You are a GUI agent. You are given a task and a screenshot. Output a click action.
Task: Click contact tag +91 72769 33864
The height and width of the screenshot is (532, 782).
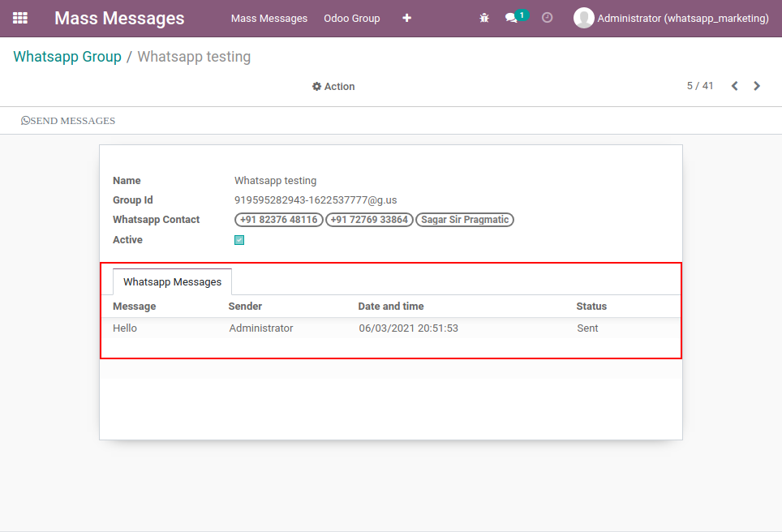(x=369, y=220)
